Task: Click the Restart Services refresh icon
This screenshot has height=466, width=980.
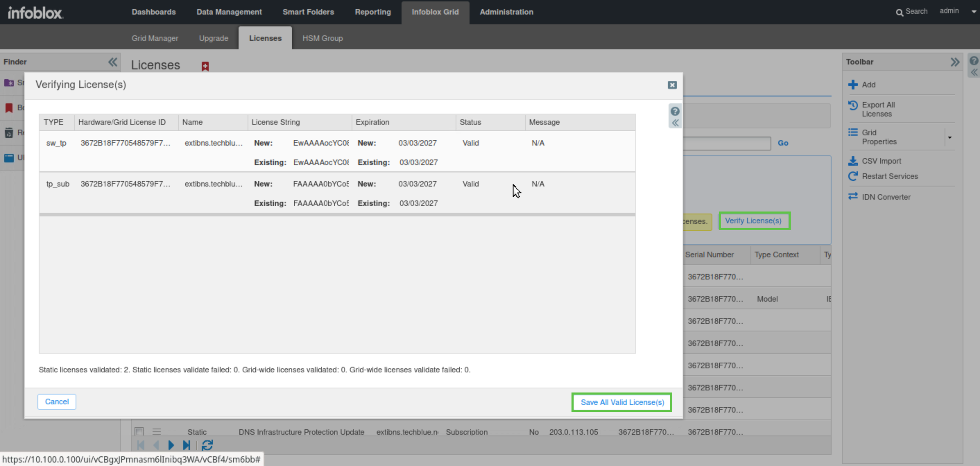Action: (853, 176)
